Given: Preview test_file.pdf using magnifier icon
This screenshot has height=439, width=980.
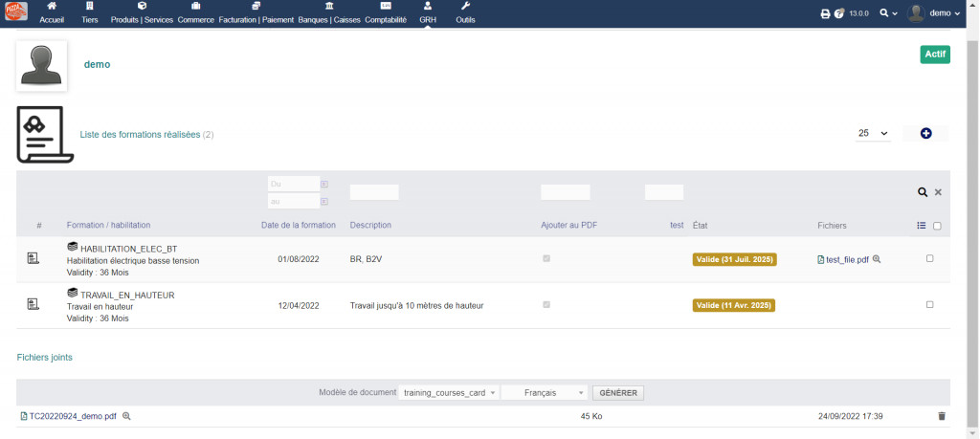Looking at the screenshot, I should click(877, 259).
